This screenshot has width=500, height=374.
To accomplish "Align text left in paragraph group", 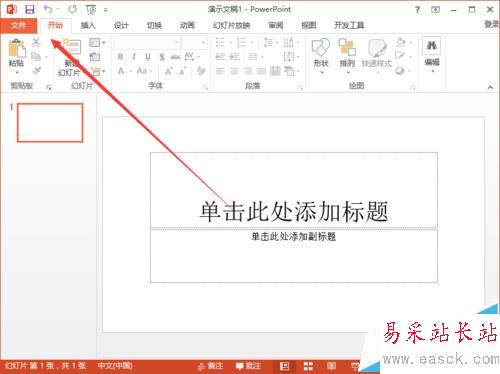I will [x=220, y=71].
